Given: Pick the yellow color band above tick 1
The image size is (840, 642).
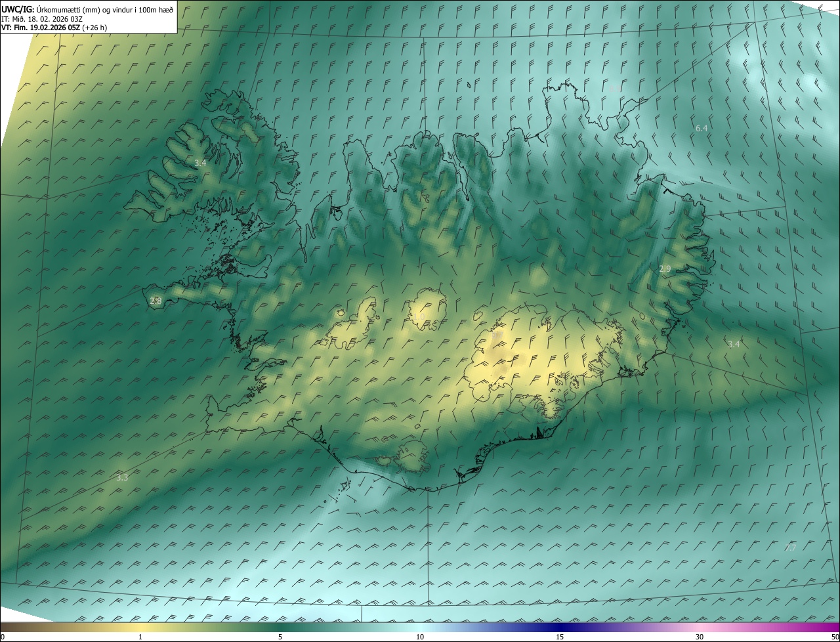Looking at the screenshot, I should tap(140, 627).
